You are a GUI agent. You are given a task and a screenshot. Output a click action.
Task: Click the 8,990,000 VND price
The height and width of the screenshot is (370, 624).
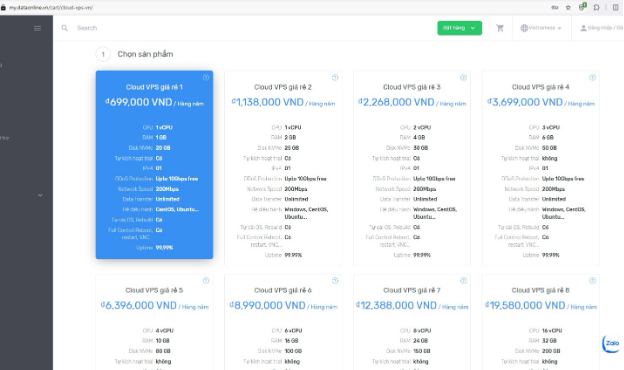267,306
